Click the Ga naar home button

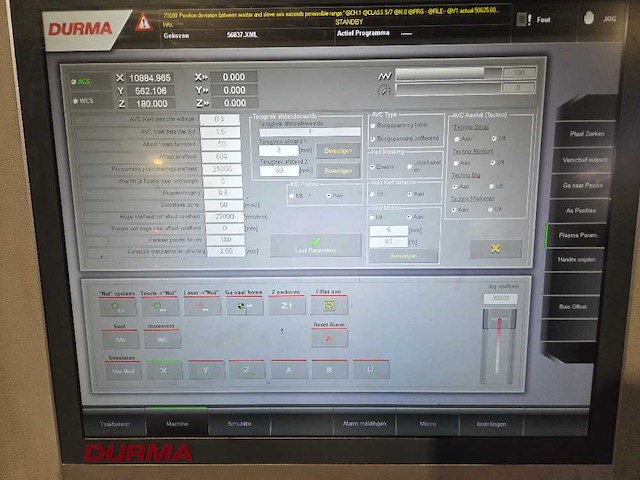pyautogui.click(x=244, y=306)
